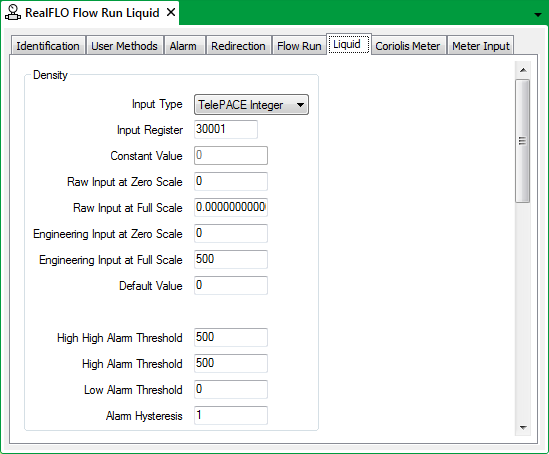Click the High High Alarm Threshold label
The width and height of the screenshot is (549, 454).
point(120,338)
